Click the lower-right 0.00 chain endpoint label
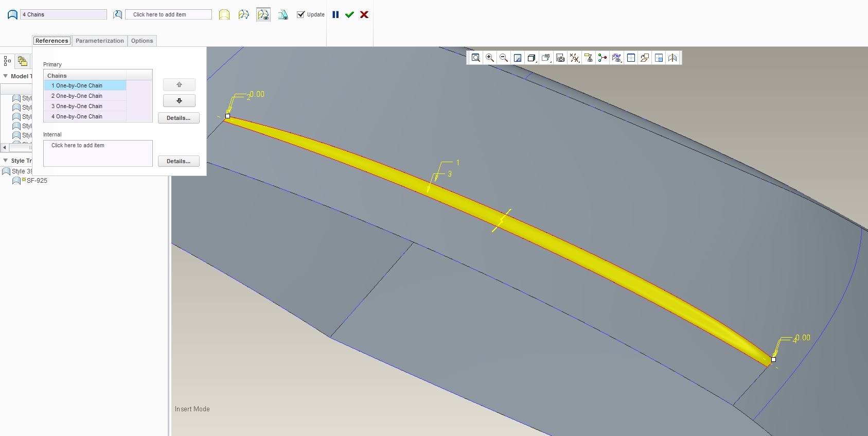 [803, 338]
